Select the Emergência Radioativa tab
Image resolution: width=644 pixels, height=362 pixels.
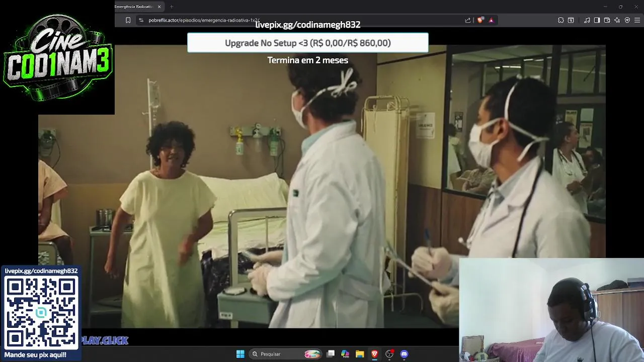(x=133, y=7)
